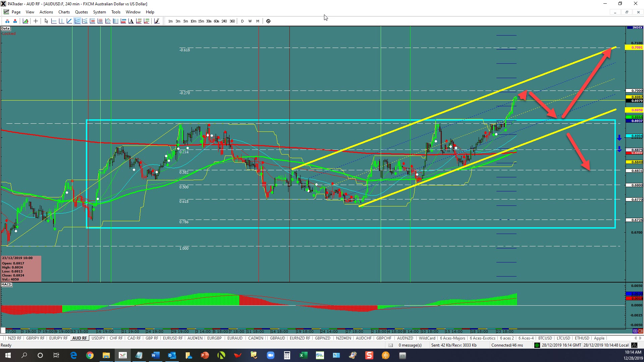Select the vertical line drawing tool
The image size is (644, 362).
[61, 21]
